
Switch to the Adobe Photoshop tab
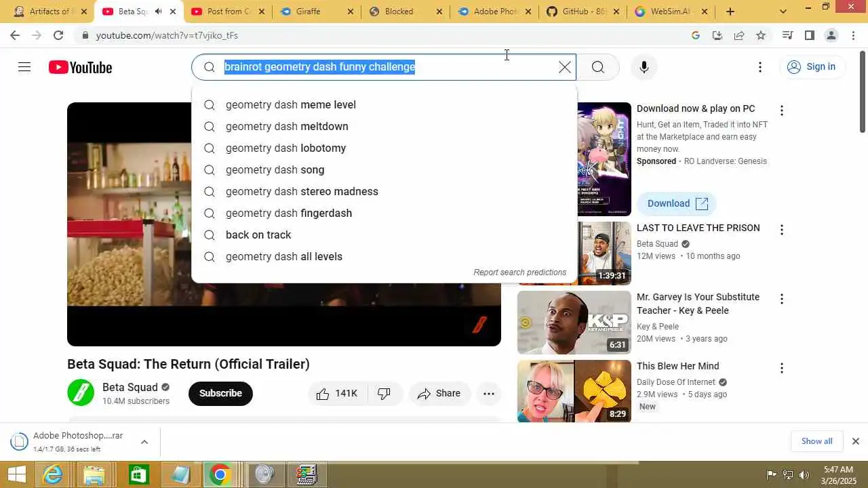[x=495, y=12]
